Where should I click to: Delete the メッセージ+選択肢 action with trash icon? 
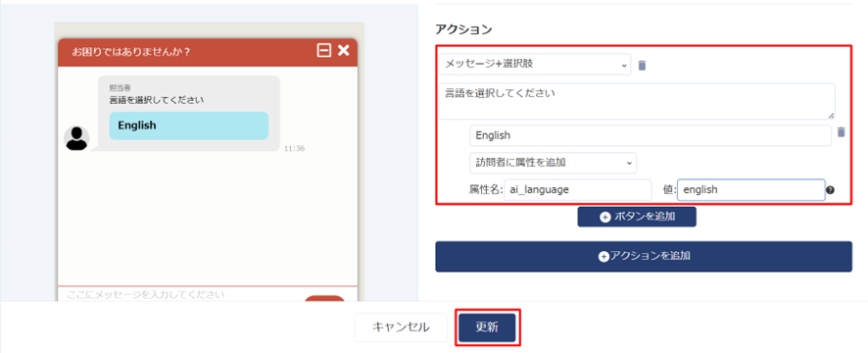pyautogui.click(x=642, y=66)
